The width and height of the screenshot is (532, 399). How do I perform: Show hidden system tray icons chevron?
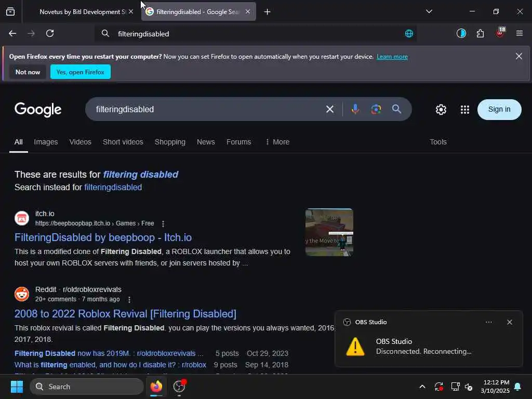(x=422, y=387)
